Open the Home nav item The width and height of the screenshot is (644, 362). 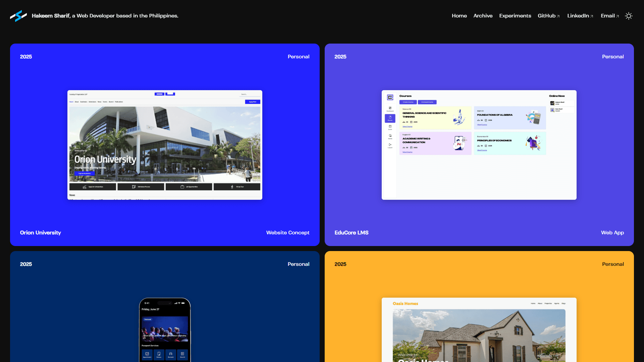pyautogui.click(x=459, y=16)
